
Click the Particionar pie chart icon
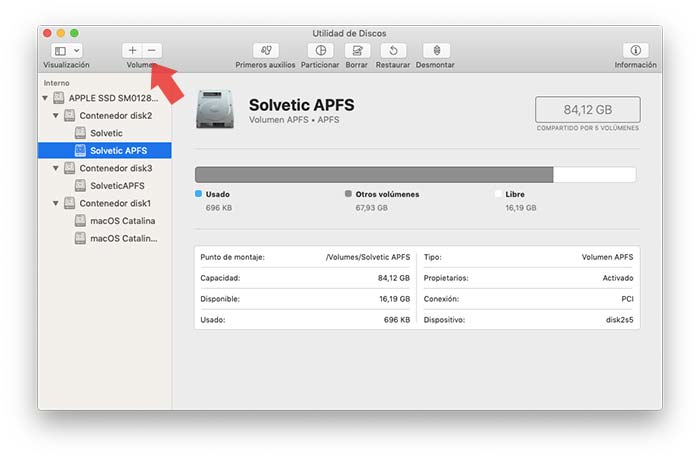[x=321, y=50]
